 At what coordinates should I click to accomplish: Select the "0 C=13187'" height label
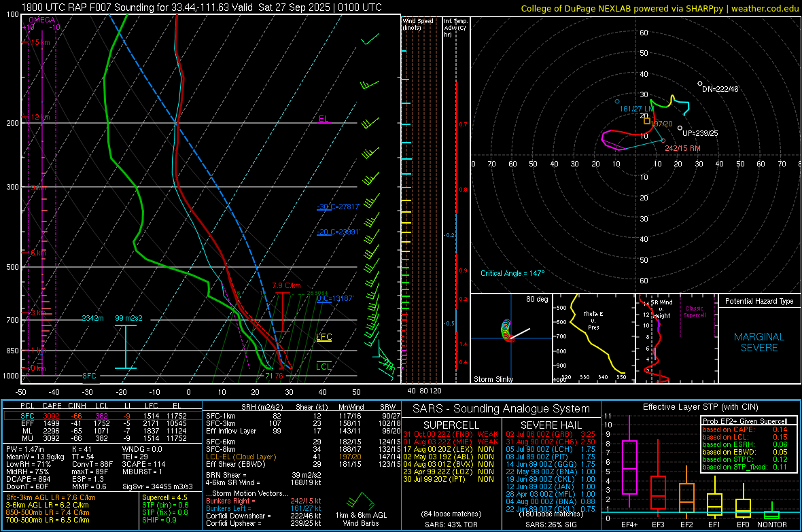pyautogui.click(x=335, y=298)
